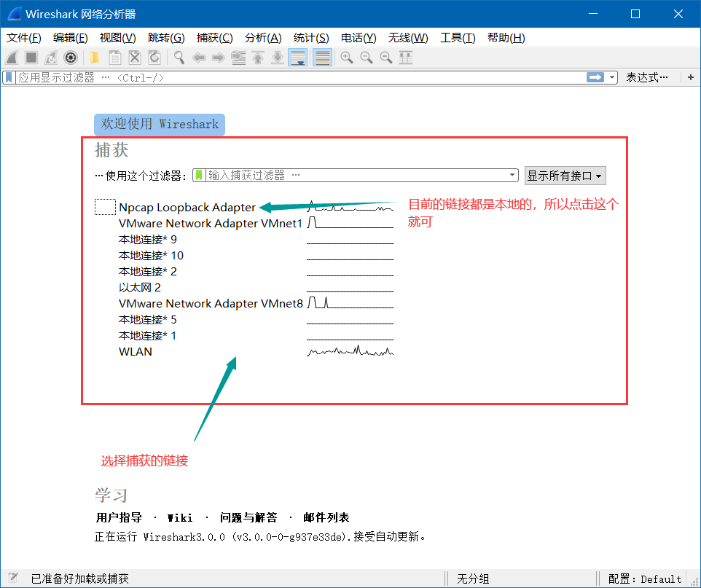This screenshot has height=588, width=701.
Task: Click the go to specified packet icon
Action: [x=238, y=58]
